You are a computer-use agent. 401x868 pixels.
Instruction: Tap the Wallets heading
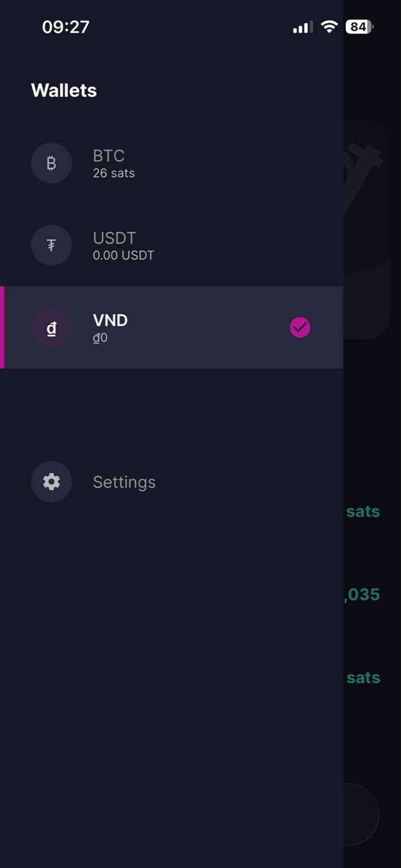64,90
